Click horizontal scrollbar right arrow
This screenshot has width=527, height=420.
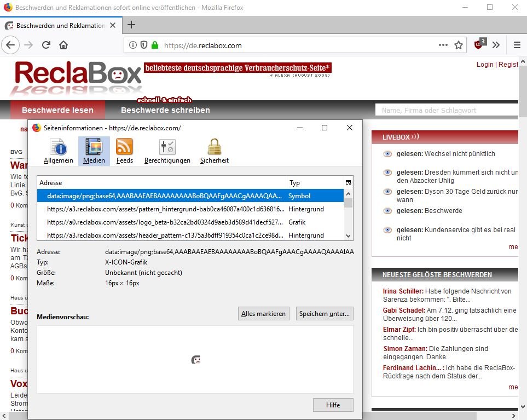pos(513,416)
